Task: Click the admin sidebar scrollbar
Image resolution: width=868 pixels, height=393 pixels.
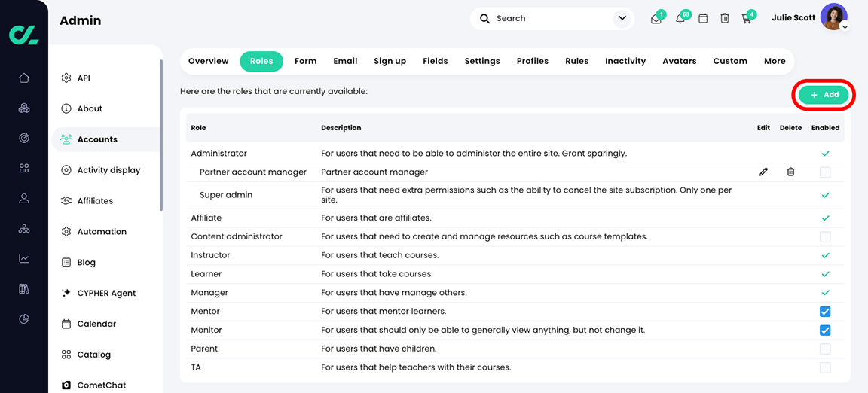Action: (160, 136)
